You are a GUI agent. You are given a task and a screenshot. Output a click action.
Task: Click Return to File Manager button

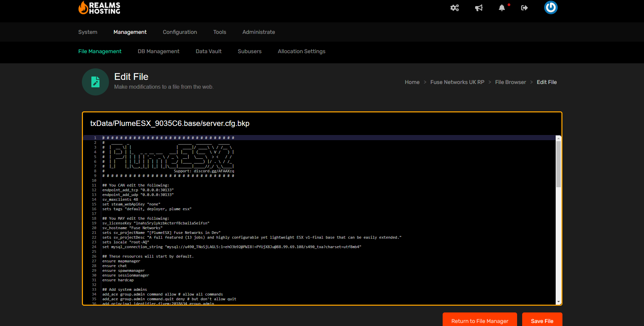point(480,320)
